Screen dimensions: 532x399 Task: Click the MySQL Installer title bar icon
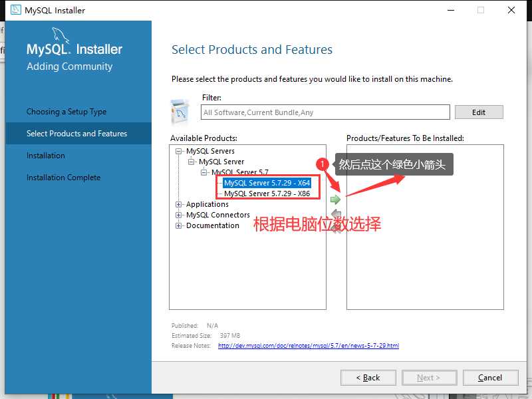click(x=15, y=10)
